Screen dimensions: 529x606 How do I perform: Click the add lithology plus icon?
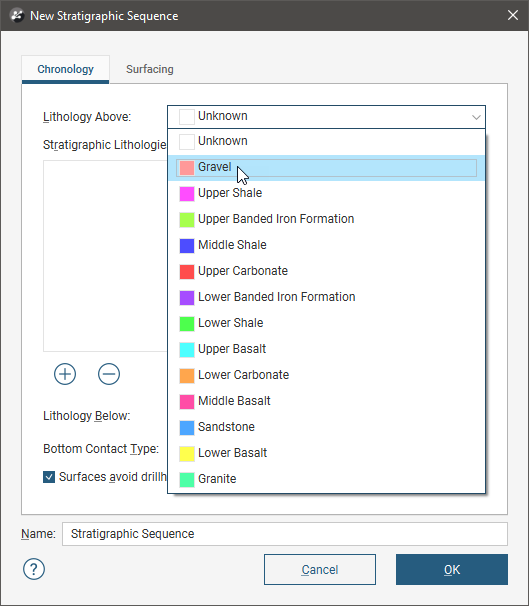[x=65, y=374]
